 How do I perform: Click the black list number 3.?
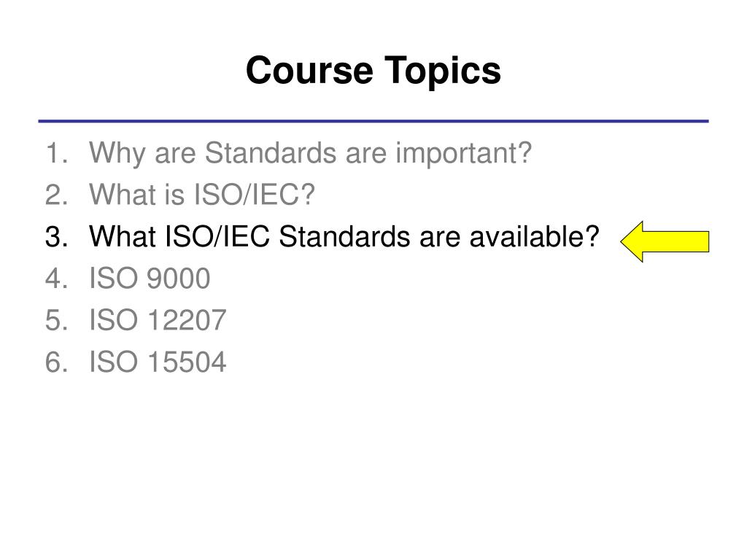point(56,237)
